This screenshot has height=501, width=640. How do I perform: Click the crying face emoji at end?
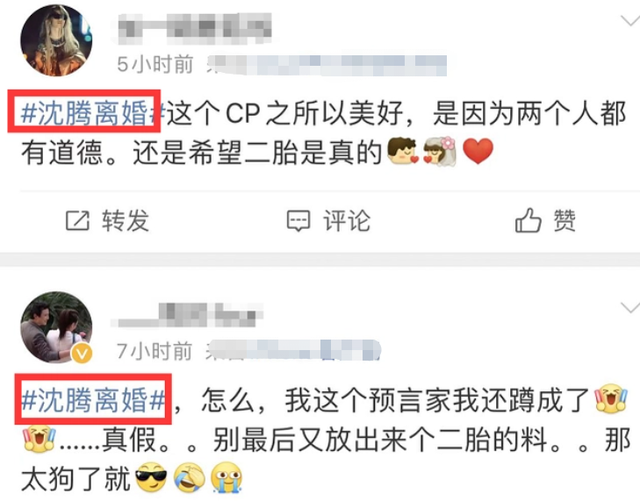click(x=226, y=477)
